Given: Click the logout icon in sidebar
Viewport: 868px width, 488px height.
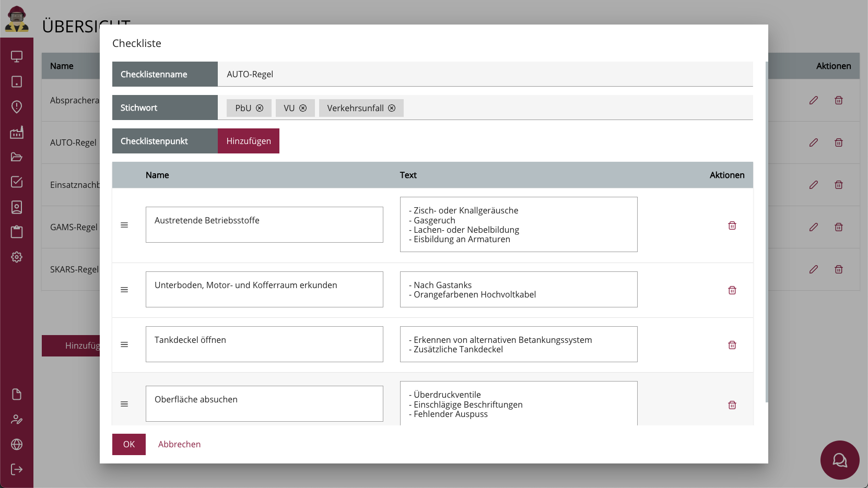Looking at the screenshot, I should (17, 469).
